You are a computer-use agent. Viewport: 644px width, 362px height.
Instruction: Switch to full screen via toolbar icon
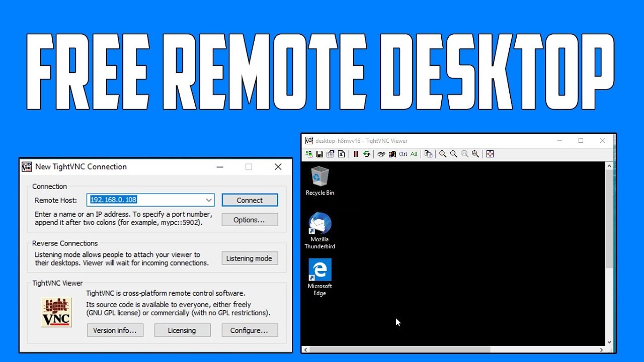click(x=490, y=154)
